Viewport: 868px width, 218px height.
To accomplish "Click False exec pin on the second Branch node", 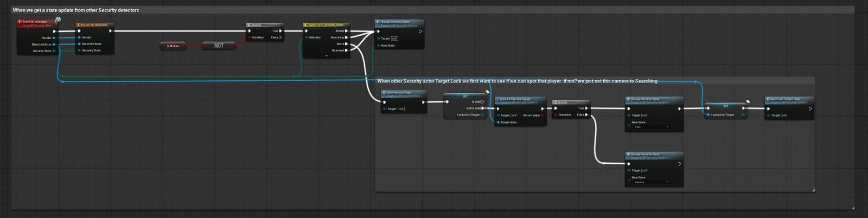I will pos(586,115).
